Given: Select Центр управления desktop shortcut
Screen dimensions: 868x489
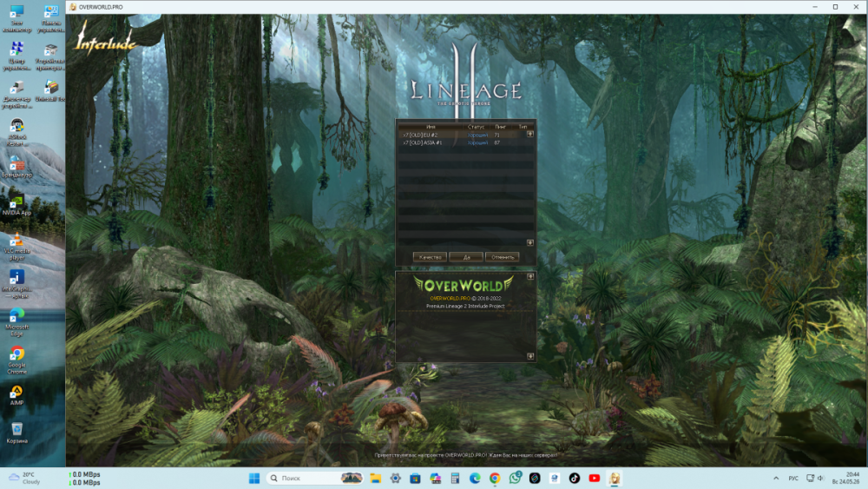Looking at the screenshot, I should pyautogui.click(x=16, y=56).
